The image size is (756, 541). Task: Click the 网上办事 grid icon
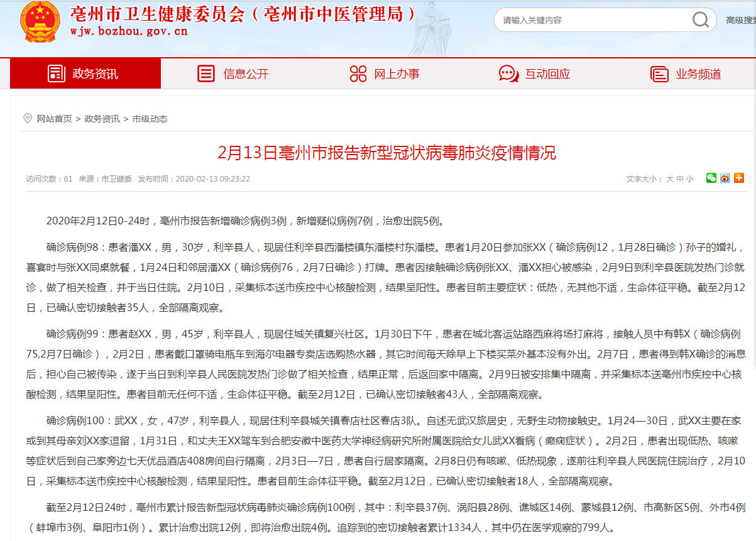(358, 74)
